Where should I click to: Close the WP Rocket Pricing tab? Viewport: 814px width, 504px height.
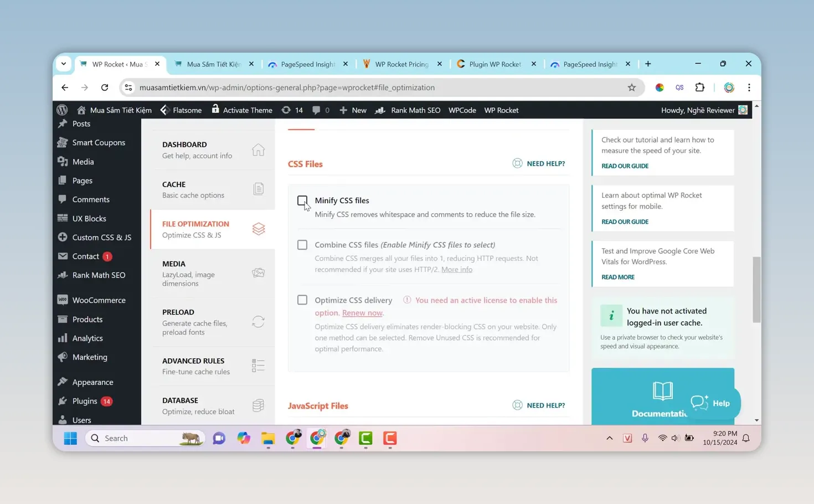click(440, 64)
